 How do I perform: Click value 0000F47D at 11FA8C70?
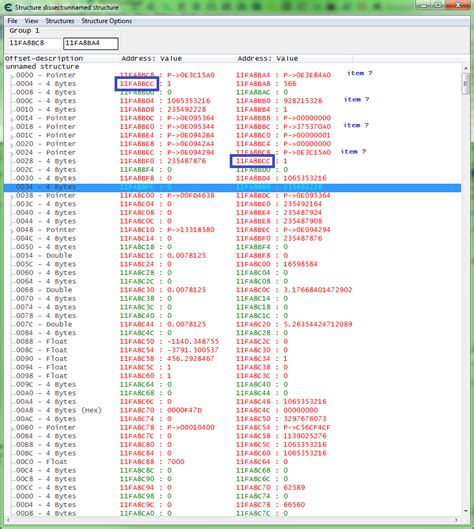tap(185, 410)
